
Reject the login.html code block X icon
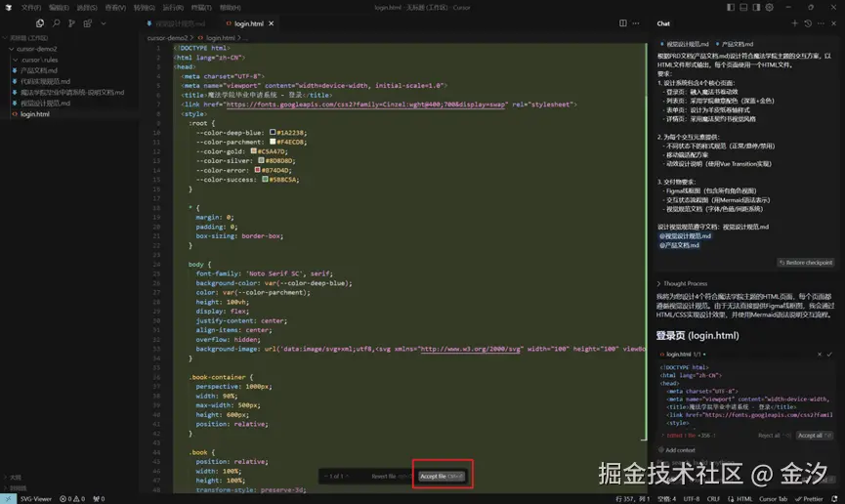820,355
